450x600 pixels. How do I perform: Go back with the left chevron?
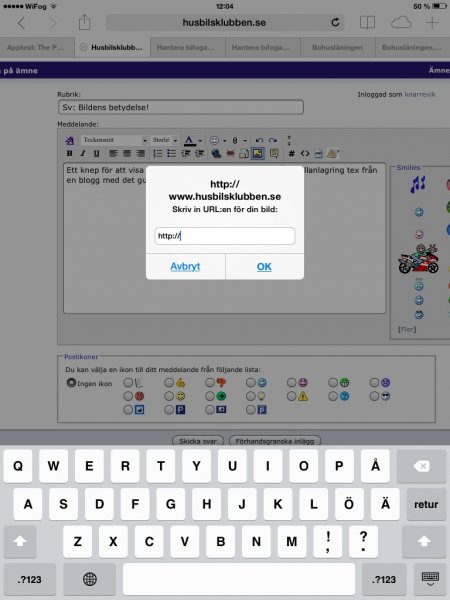(x=21, y=23)
